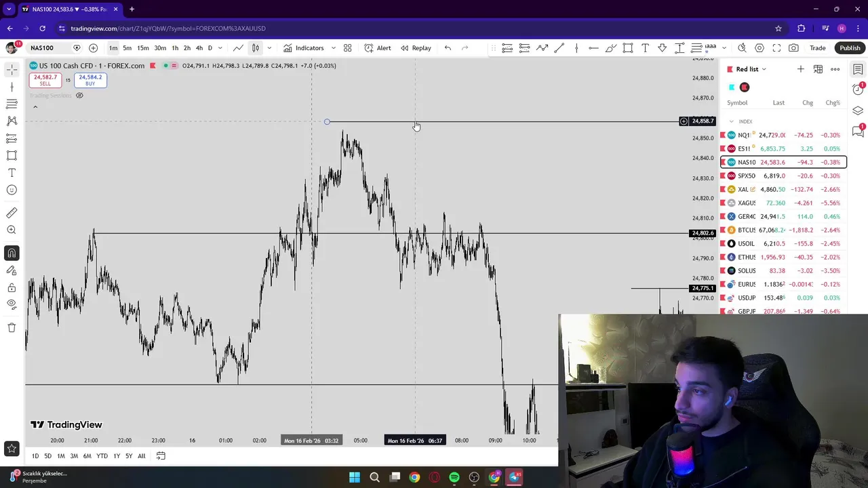
Task: Switch to 30m timeframe
Action: 160,48
